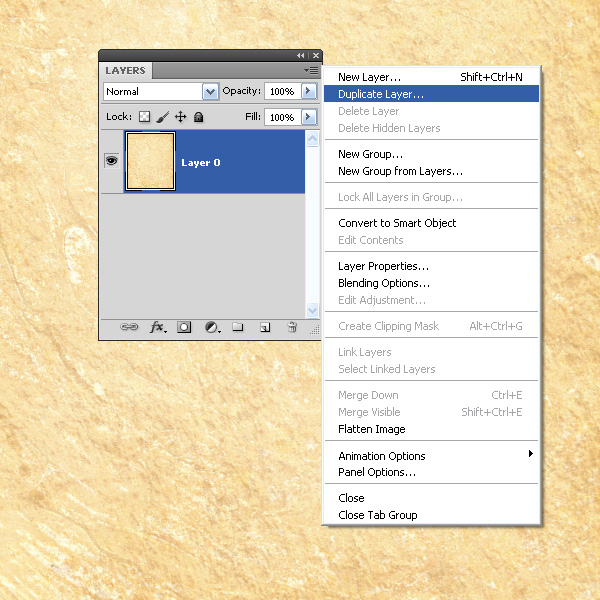Toggle lock all padlock icon
Image resolution: width=600 pixels, height=600 pixels.
click(x=198, y=117)
